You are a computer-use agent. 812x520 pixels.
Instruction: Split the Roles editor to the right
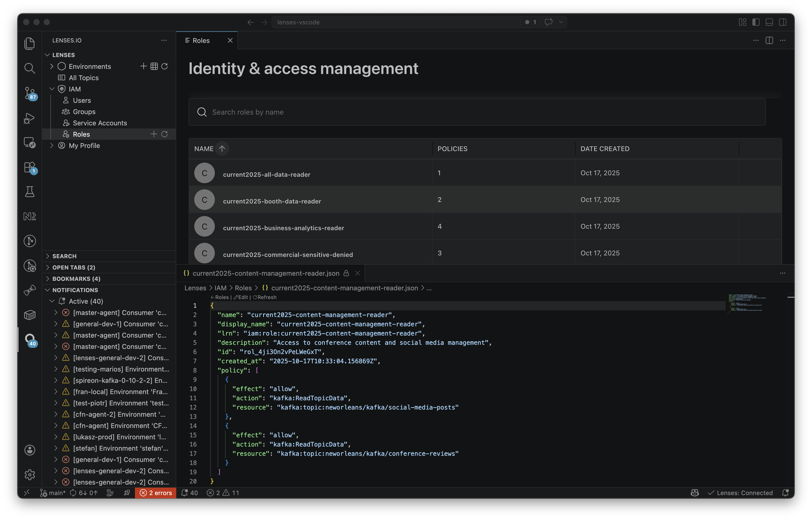coord(769,40)
